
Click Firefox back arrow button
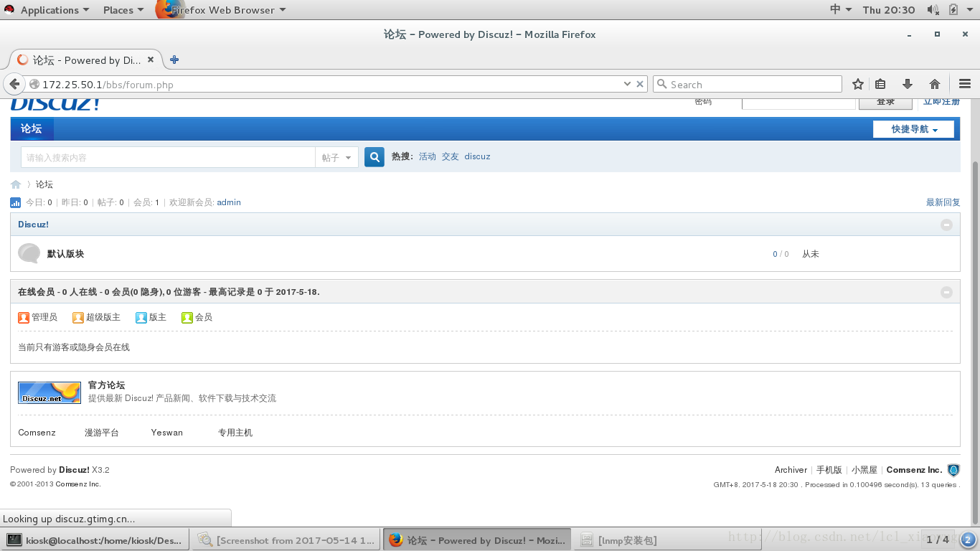click(x=14, y=84)
